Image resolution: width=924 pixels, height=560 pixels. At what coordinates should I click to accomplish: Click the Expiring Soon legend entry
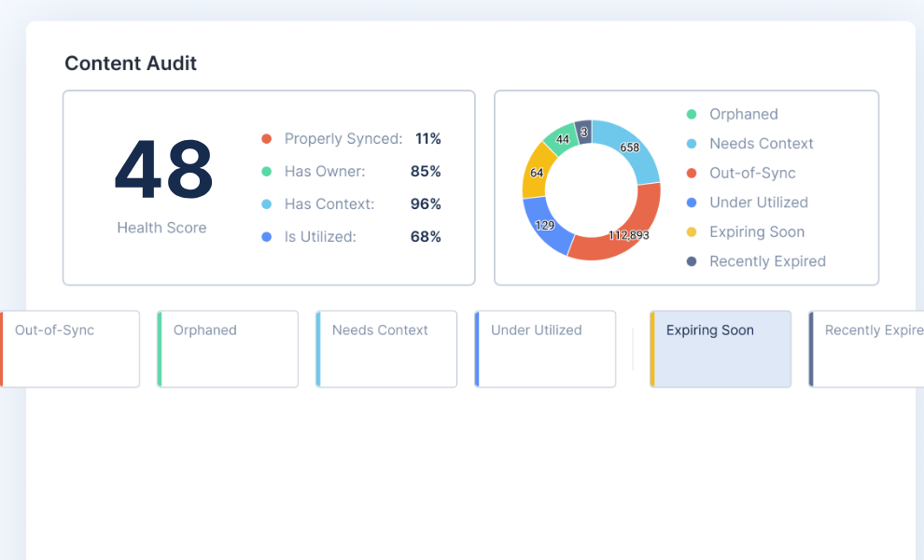[757, 232]
